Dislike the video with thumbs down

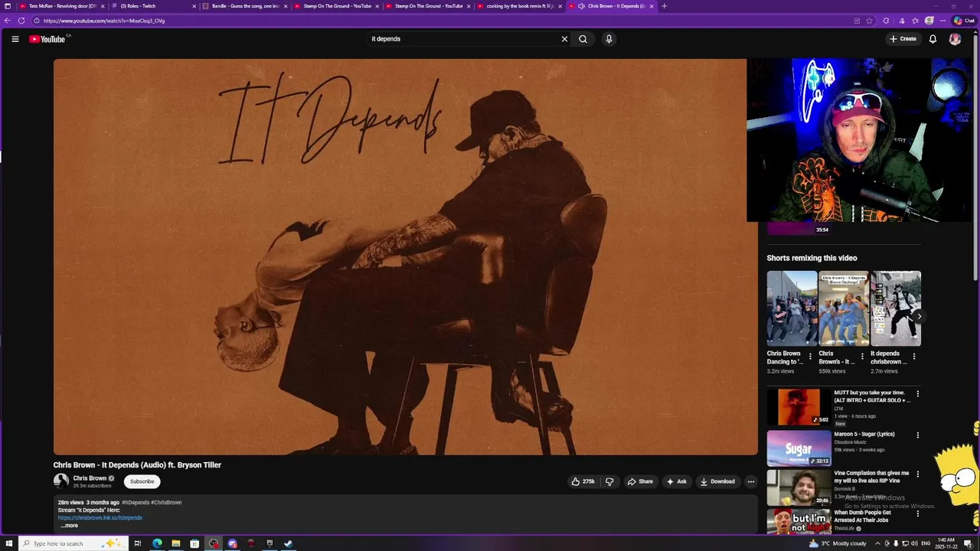[x=609, y=481]
